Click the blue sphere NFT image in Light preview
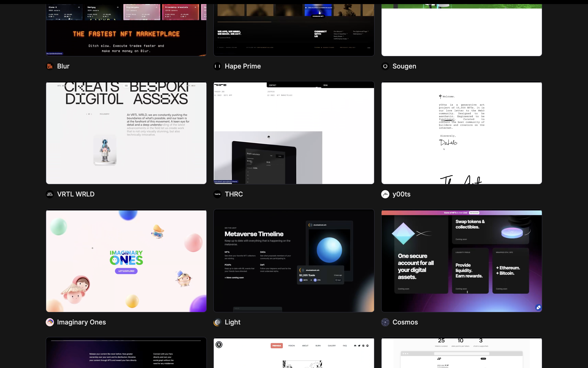The height and width of the screenshot is (368, 588). [329, 250]
